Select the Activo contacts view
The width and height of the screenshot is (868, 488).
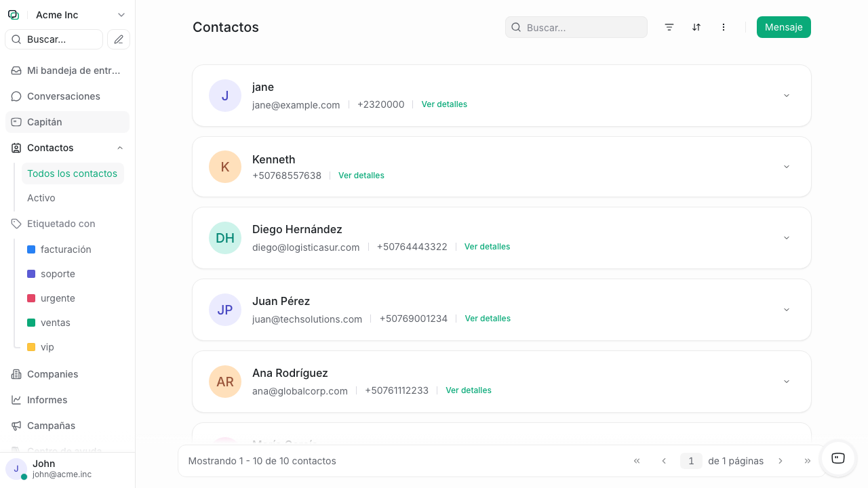tap(41, 198)
